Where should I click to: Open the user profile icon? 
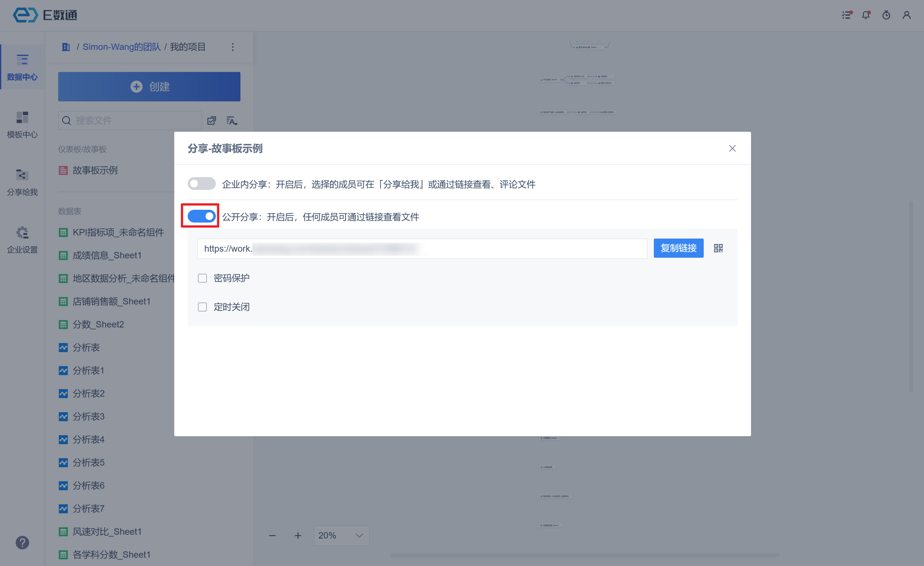906,15
